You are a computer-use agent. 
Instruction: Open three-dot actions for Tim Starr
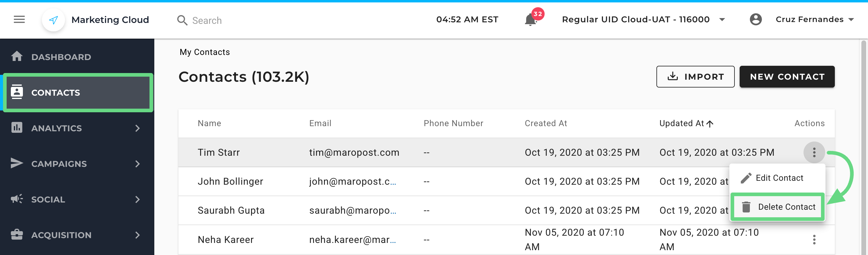click(x=814, y=152)
